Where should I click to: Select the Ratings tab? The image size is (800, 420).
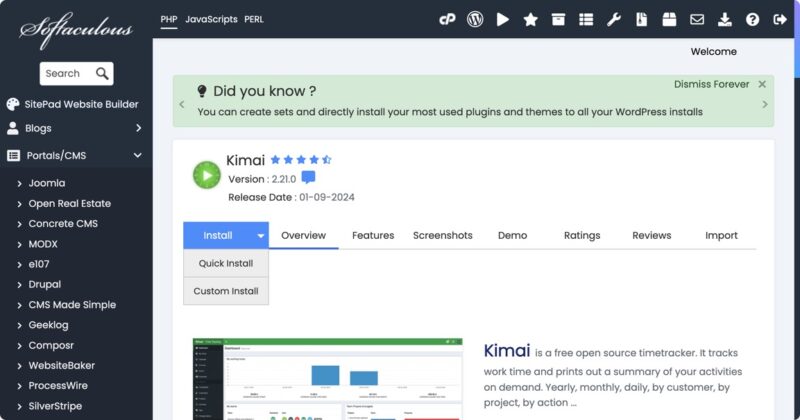click(582, 235)
